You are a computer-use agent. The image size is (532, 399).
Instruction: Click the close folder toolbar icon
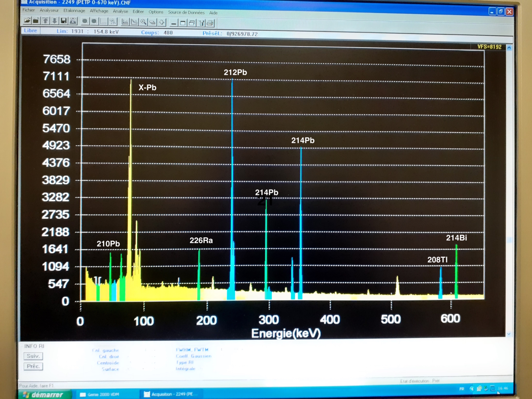pyautogui.click(x=36, y=21)
